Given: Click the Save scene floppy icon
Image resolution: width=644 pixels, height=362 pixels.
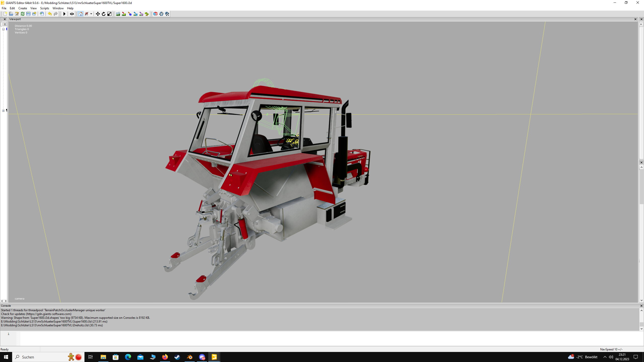Looking at the screenshot, I should click(x=28, y=14).
